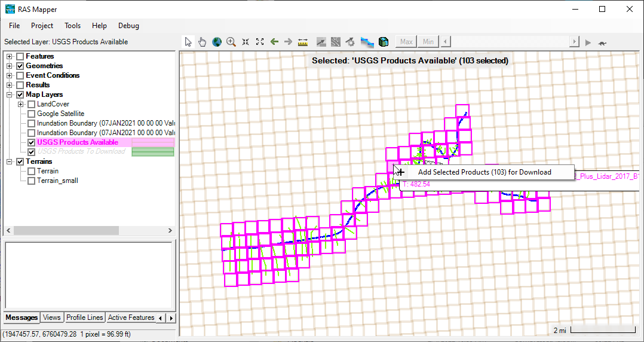Open the Tools menu
This screenshot has height=342, width=644.
[x=72, y=26]
